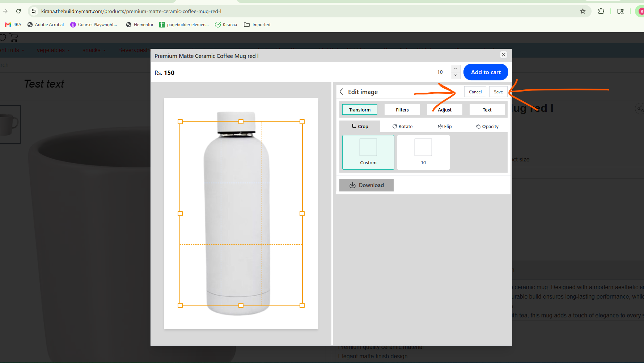Switch to the Transform tab

tap(360, 110)
